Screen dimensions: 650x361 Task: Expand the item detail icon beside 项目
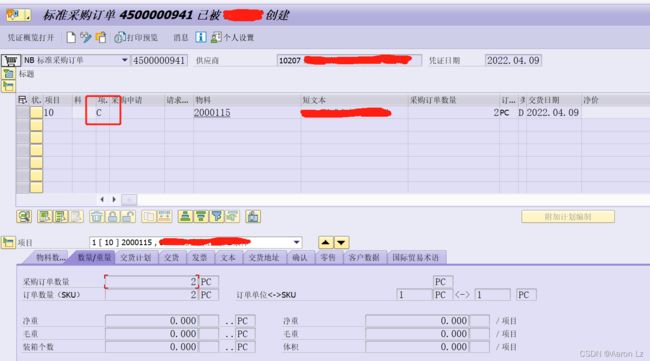click(x=8, y=242)
